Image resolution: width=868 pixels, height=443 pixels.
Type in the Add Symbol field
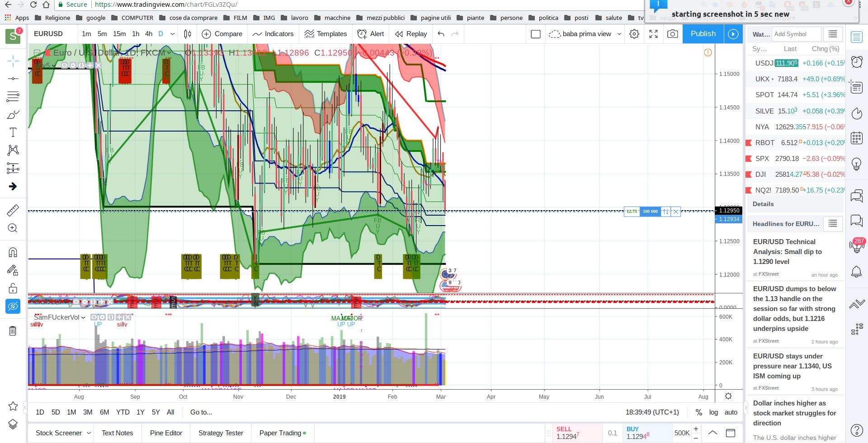(x=796, y=34)
